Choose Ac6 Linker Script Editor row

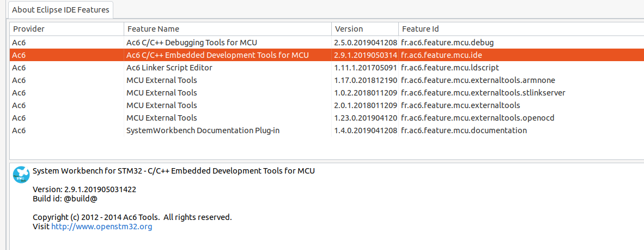[x=169, y=68]
